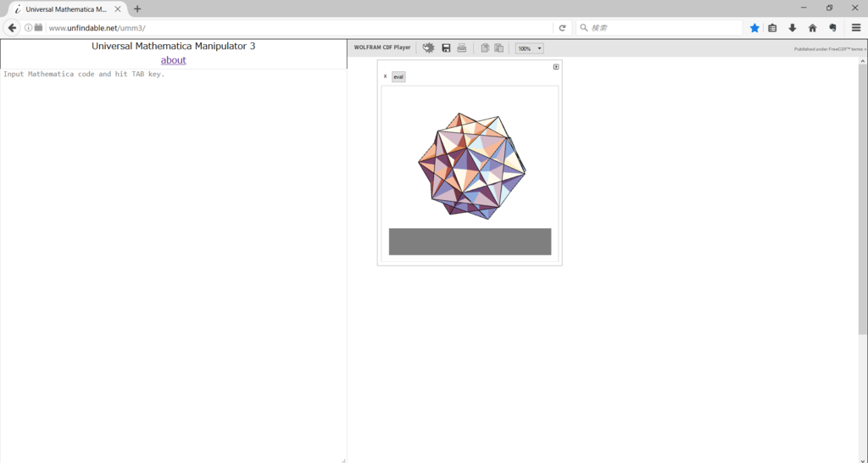Click the reader/tracking icon beside site info
This screenshot has width=868, height=463.
(x=38, y=28)
